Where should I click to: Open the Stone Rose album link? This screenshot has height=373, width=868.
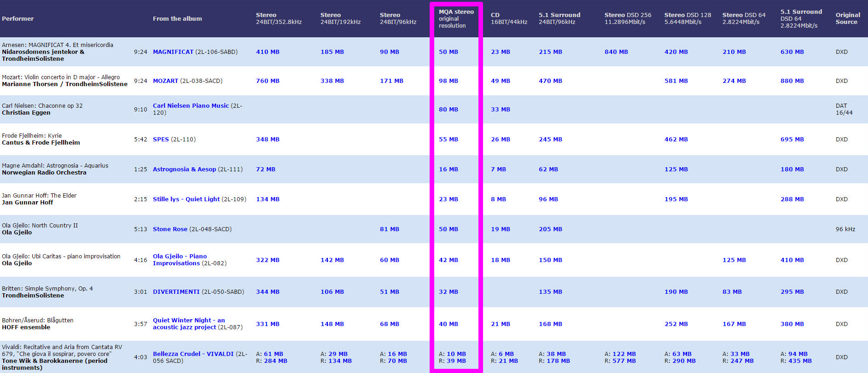click(170, 229)
